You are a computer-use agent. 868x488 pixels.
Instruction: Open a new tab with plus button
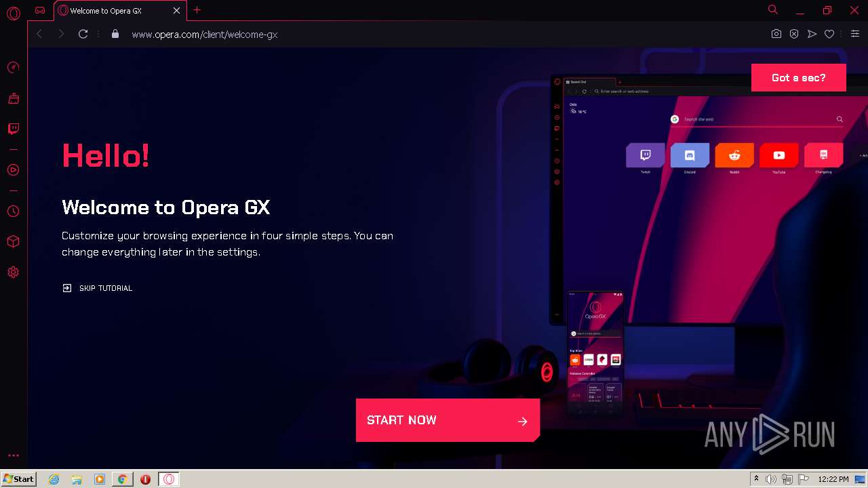point(197,10)
